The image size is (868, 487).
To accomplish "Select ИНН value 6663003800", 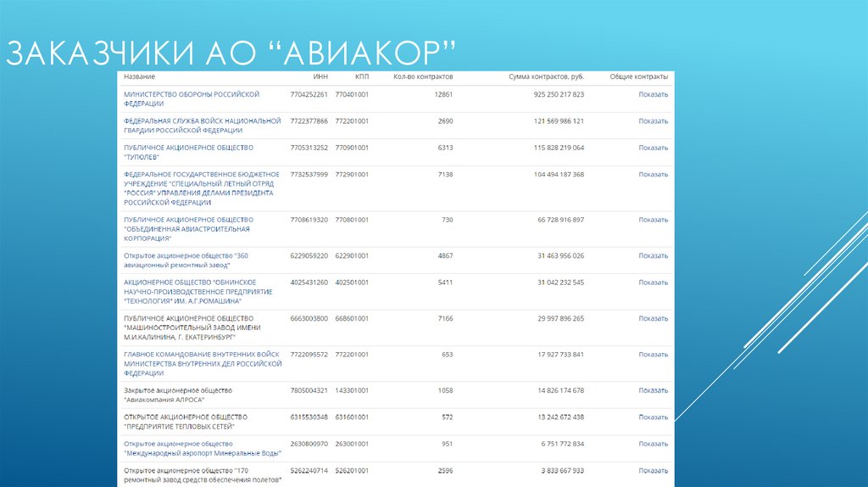I will [x=309, y=318].
